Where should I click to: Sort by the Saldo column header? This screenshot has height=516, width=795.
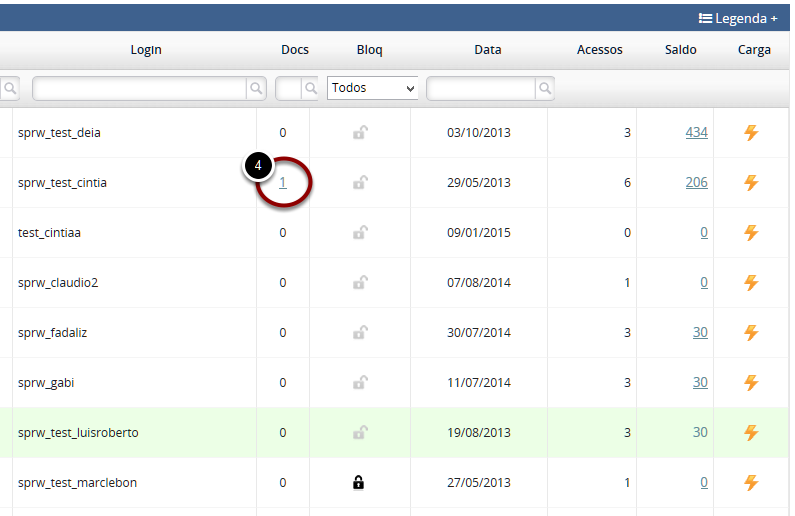[681, 50]
